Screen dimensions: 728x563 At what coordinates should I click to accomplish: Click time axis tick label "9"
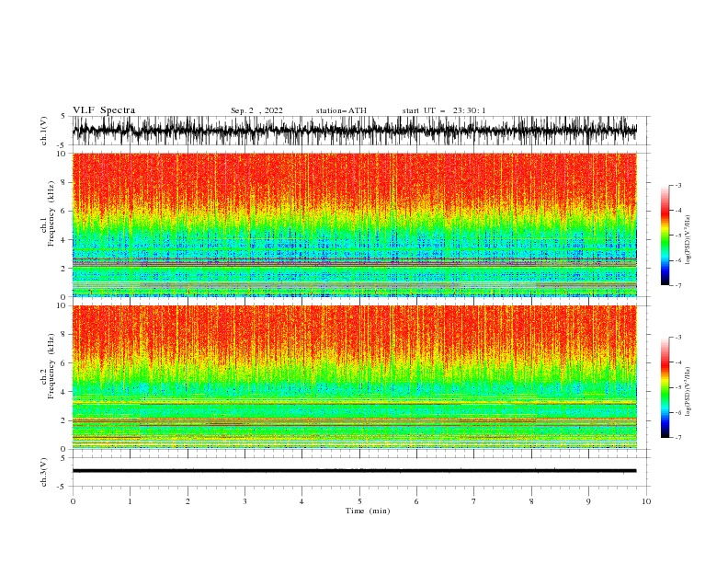click(x=588, y=501)
